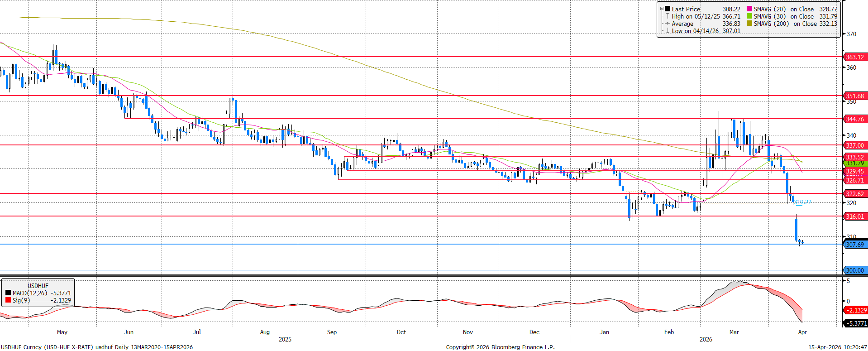Select the Average marker icon in legend

coord(667,24)
